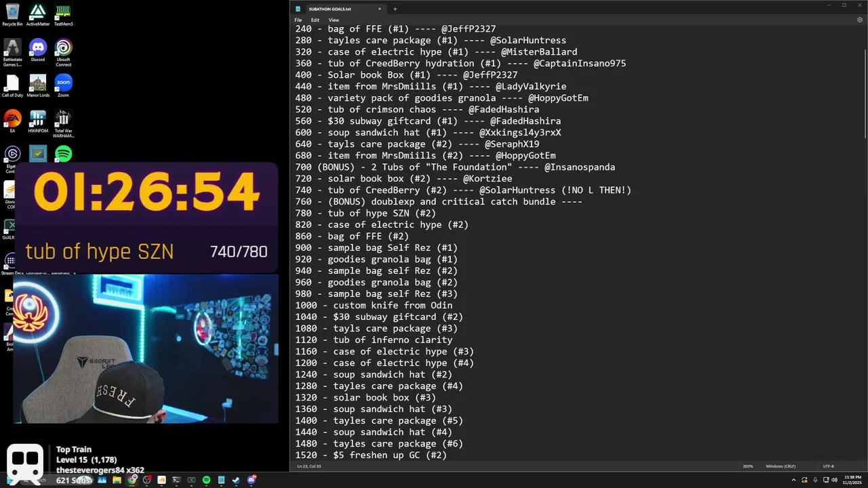Open the Manor Lords desktop shortcut
The image size is (868, 488).
(38, 86)
